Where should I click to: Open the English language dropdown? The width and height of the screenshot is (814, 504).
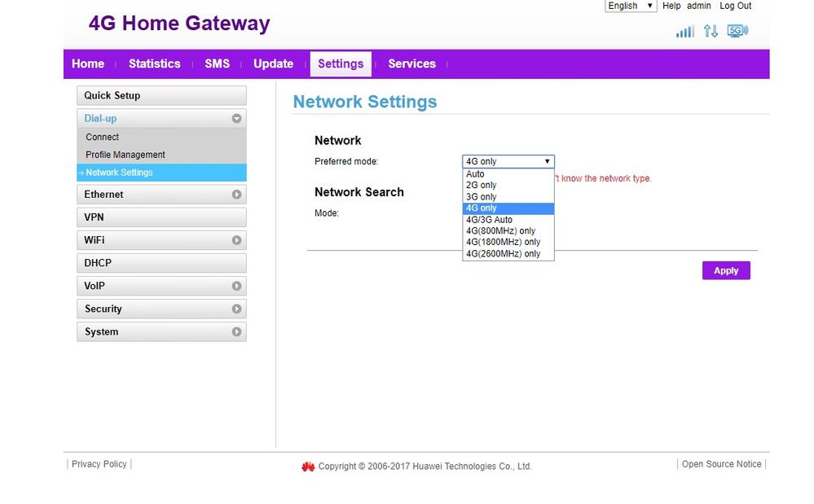631,6
